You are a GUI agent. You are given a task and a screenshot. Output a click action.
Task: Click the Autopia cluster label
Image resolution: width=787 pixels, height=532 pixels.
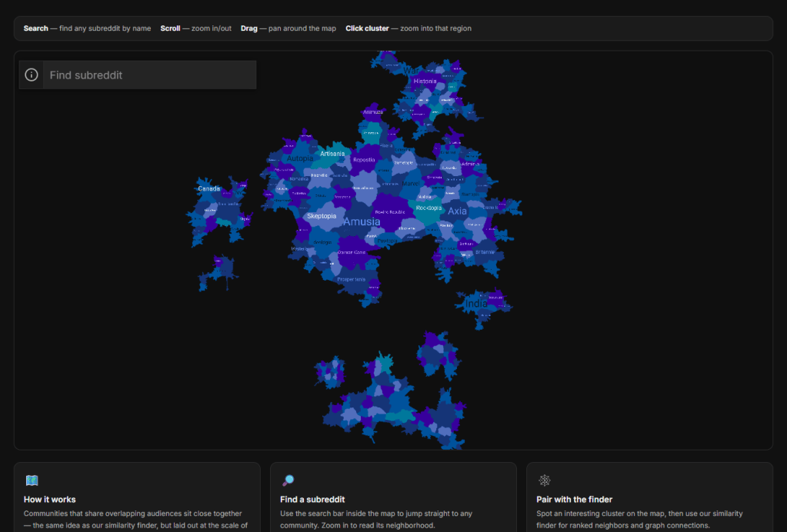tap(299, 158)
